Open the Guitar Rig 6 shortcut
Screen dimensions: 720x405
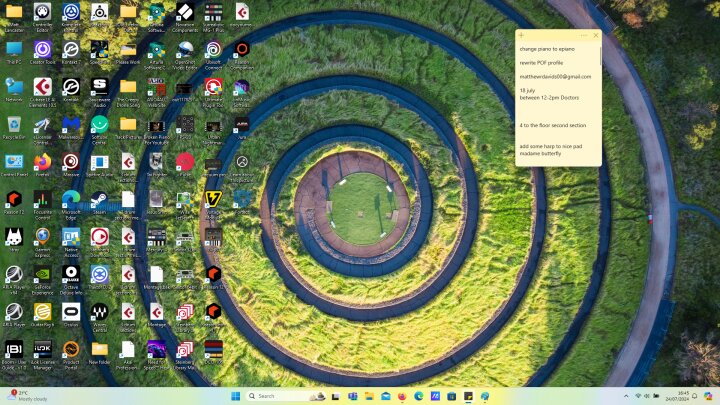(x=42, y=315)
